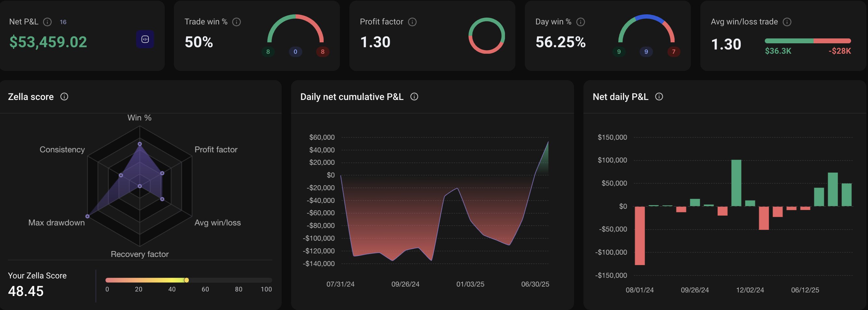Click the blue 9 breakeven days badge
Screen dimensions: 868x310
tap(646, 51)
